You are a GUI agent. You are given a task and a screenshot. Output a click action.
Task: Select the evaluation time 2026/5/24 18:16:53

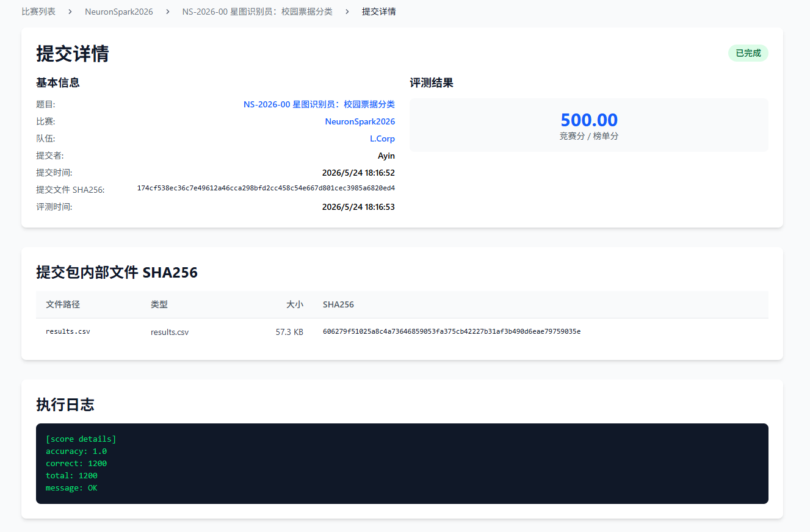358,207
